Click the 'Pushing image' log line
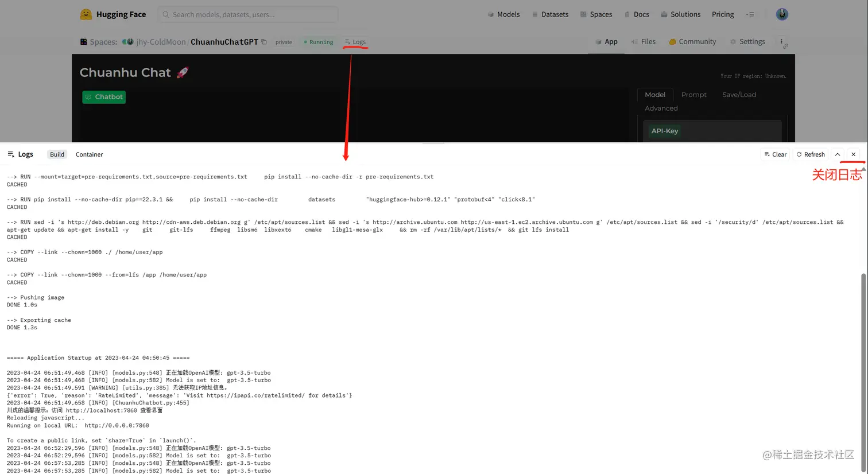 [36, 297]
